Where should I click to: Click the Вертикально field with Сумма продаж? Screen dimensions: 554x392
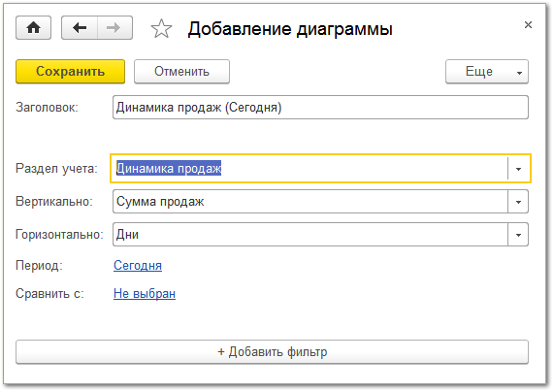tap(310, 202)
